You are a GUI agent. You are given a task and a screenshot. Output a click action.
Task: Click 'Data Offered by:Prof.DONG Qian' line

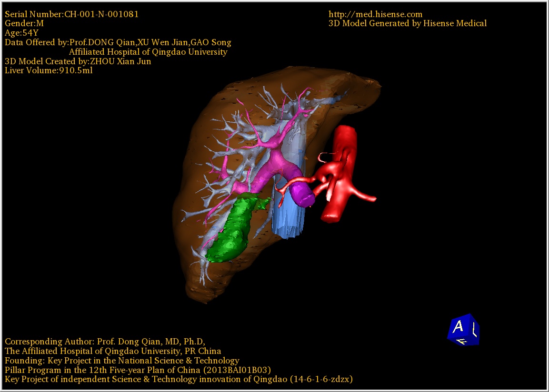tap(118, 42)
